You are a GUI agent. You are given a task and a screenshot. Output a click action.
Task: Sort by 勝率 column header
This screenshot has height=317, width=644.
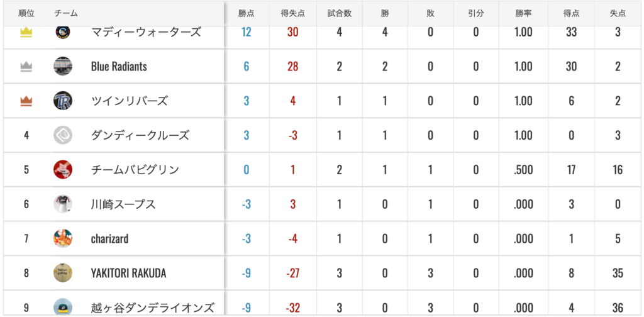pyautogui.click(x=523, y=13)
